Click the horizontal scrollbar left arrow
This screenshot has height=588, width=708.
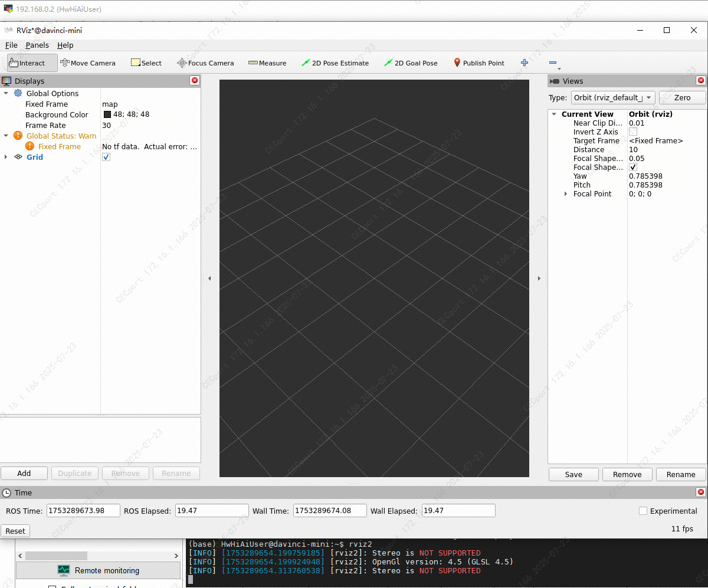tap(21, 556)
